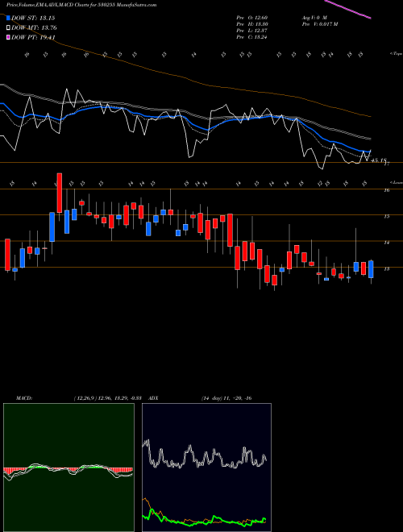Open the ADX indicator chart panel

coord(206,468)
